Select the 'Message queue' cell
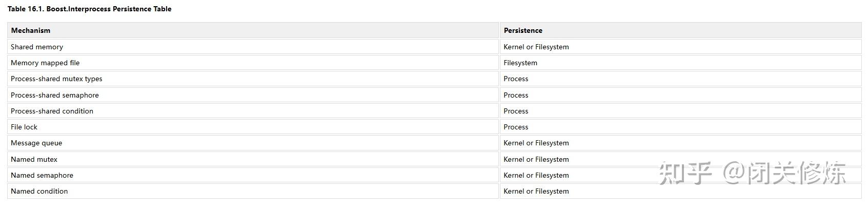Viewport: 868px width, 208px height. point(36,143)
